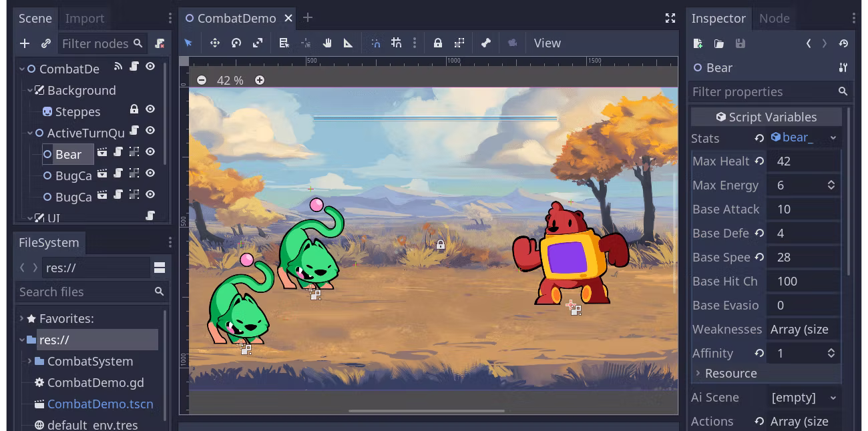Zoom in with the plus button

[x=260, y=80]
